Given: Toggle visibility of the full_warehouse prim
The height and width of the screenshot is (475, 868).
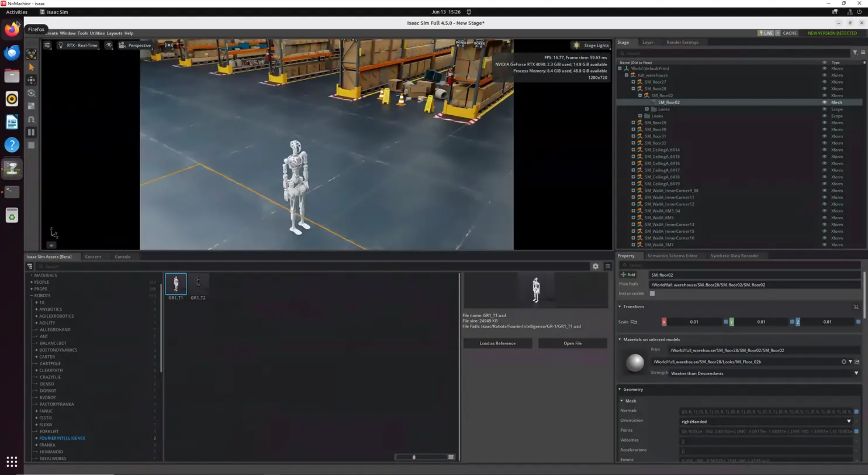Looking at the screenshot, I should (x=824, y=75).
